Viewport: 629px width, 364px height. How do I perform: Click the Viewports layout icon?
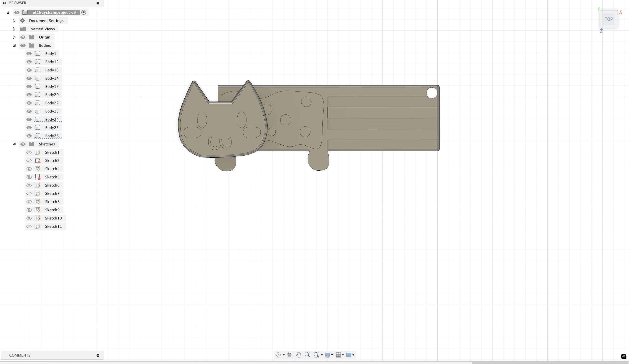[349, 355]
